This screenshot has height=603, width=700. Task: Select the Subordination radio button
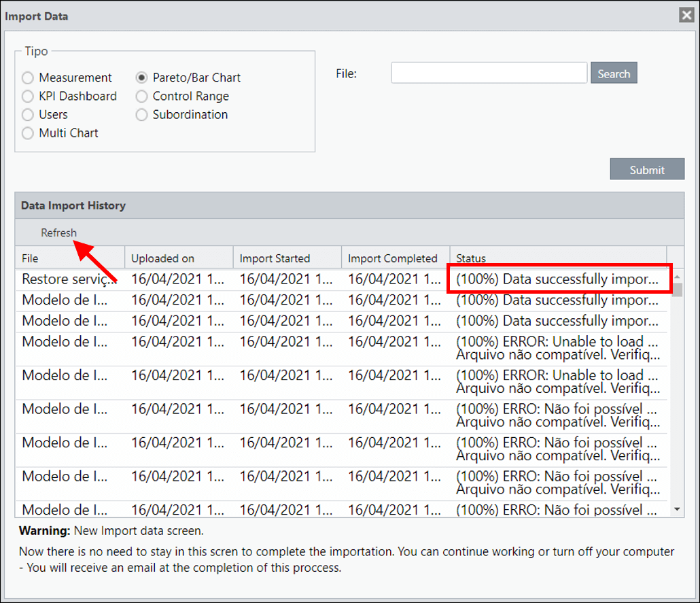click(141, 115)
